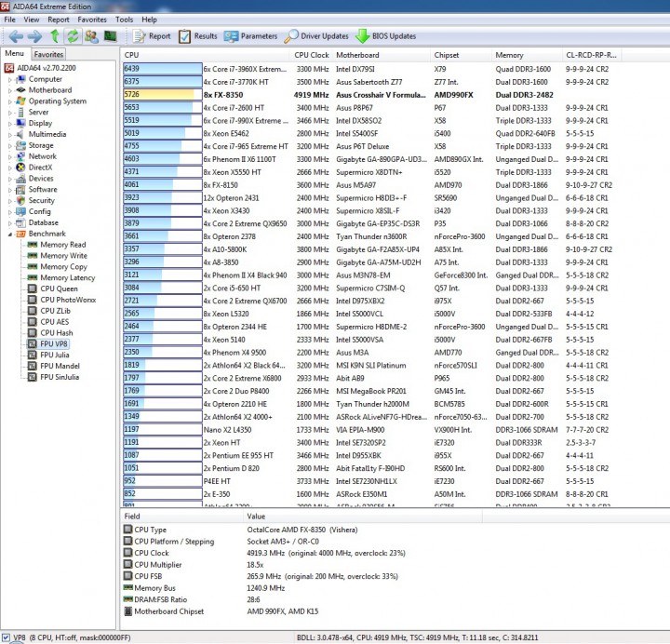
Task: Switch to the Menu tab
Action: [x=15, y=53]
